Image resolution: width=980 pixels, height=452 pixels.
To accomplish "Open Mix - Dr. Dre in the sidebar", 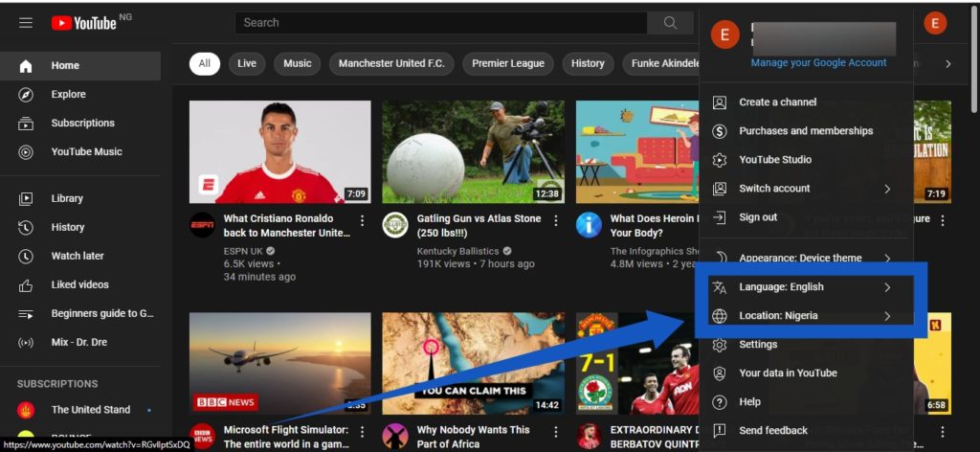I will pos(80,343).
